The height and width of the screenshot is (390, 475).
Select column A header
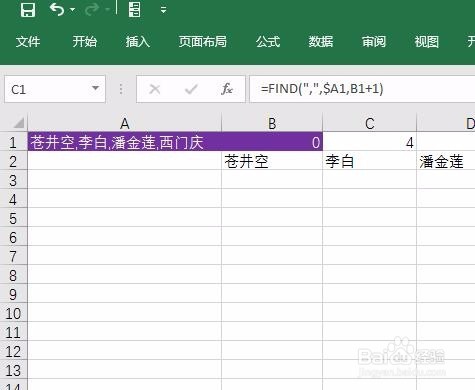[124, 124]
